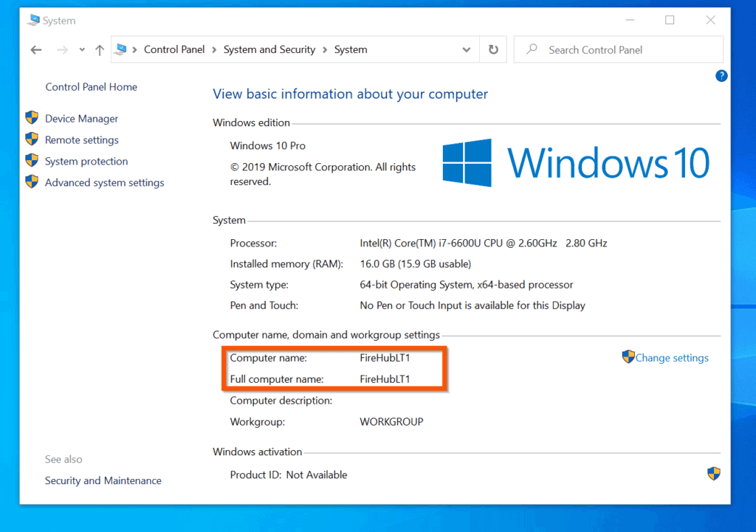The image size is (756, 532).
Task: Expand chevron before Control Panel breadcrumb
Action: tap(134, 49)
